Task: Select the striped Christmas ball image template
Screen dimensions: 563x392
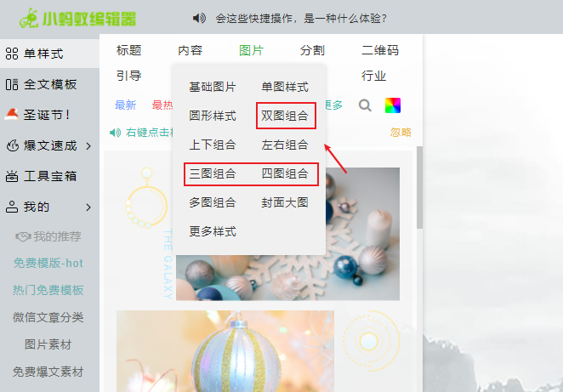Action: tap(225, 351)
